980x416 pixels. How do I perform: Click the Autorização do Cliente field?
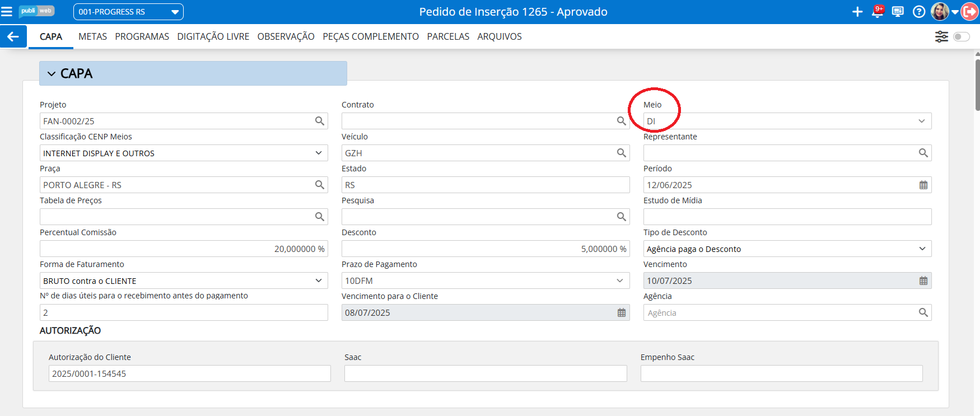point(189,373)
